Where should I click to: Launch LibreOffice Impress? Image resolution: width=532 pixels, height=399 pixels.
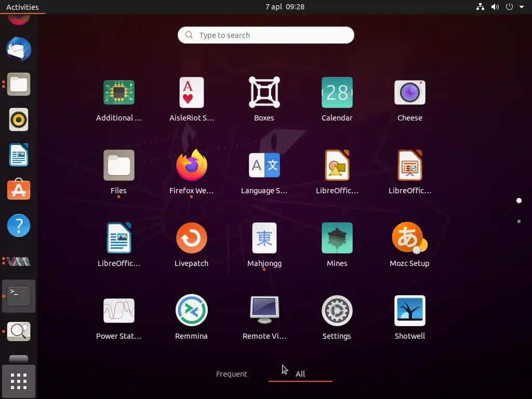coord(409,165)
